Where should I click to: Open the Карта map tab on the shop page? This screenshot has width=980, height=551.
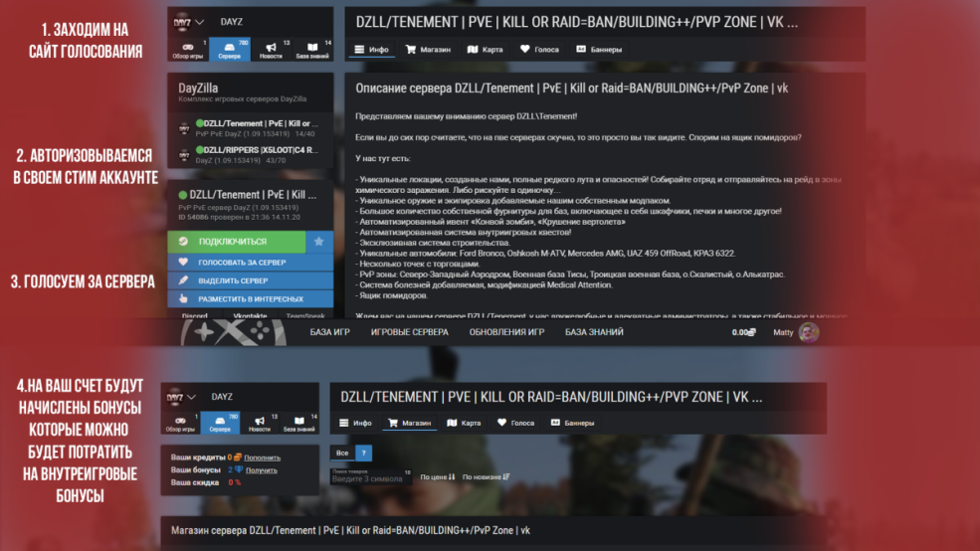[464, 423]
